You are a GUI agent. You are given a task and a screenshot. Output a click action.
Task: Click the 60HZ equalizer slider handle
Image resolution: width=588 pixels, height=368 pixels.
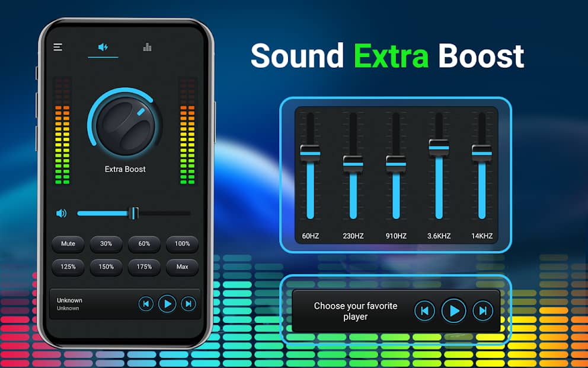[x=310, y=153]
